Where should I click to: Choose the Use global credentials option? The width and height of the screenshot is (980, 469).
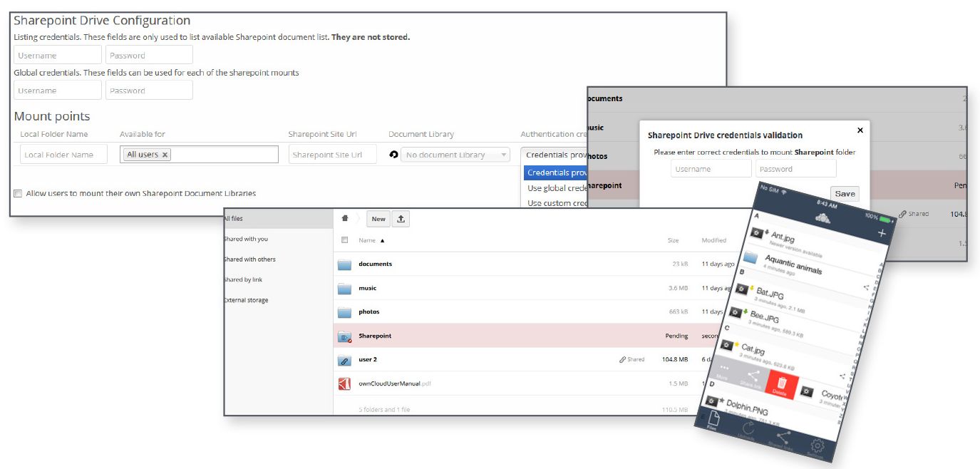click(557, 188)
